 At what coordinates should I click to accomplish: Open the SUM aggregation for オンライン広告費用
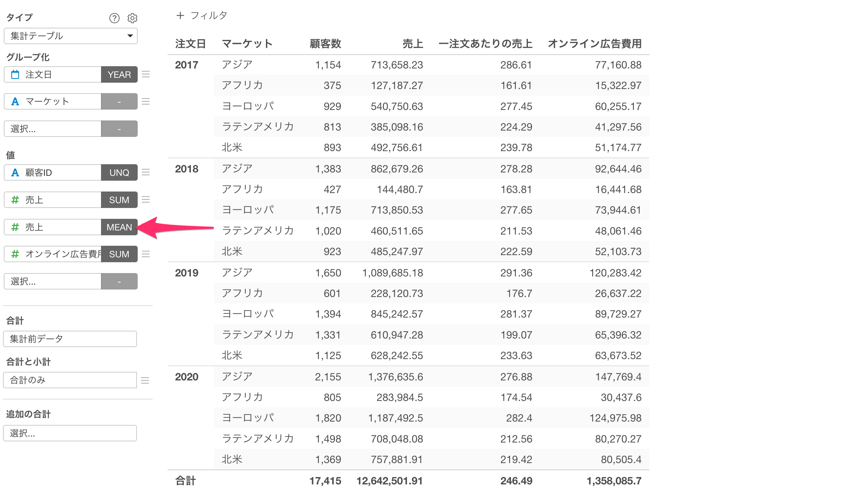[119, 254]
